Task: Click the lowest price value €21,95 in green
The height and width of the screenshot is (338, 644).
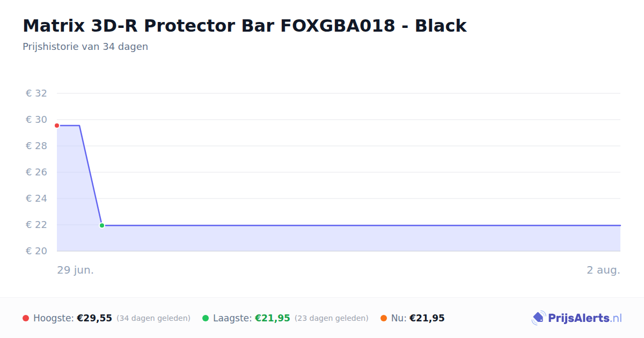Action: pos(273,318)
